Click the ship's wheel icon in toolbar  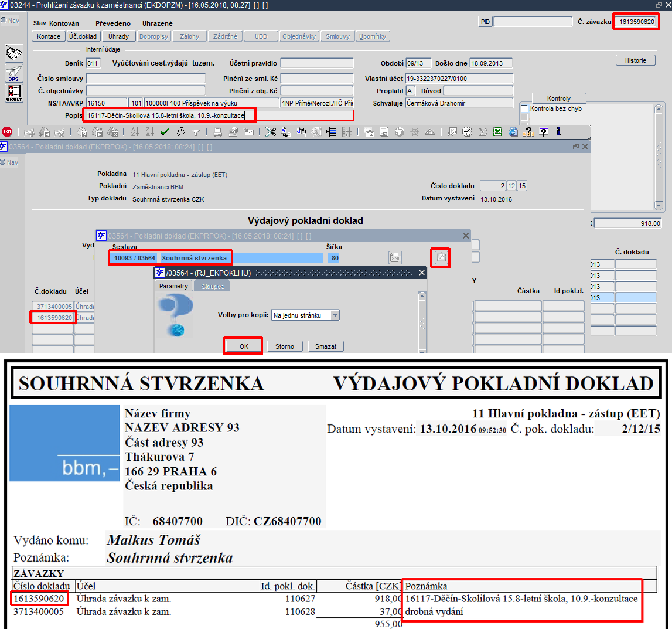(x=414, y=132)
